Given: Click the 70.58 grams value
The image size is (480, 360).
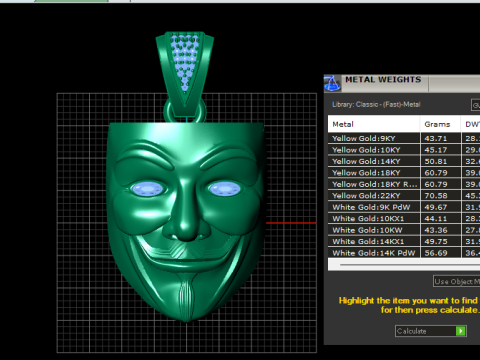Looking at the screenshot, I should [436, 196].
